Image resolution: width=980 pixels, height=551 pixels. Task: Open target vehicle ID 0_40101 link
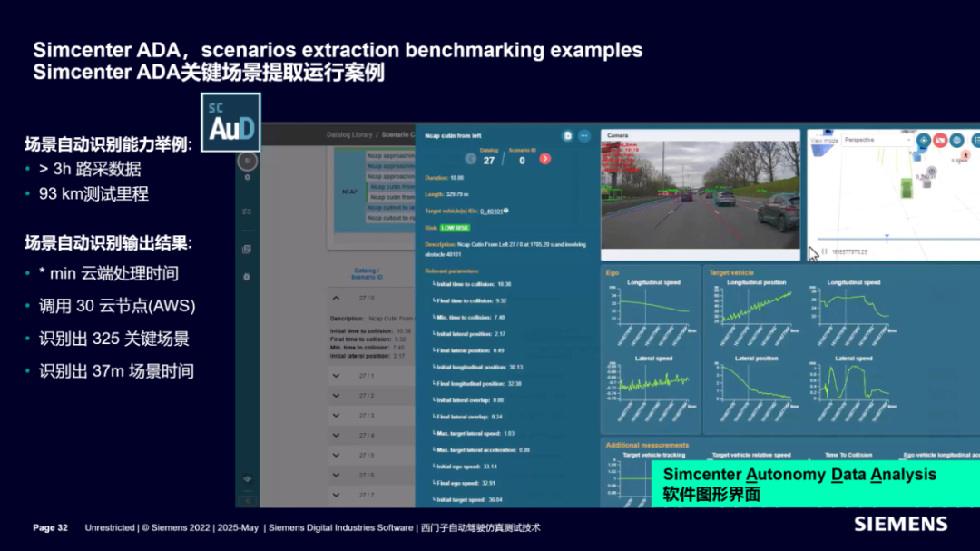click(491, 212)
